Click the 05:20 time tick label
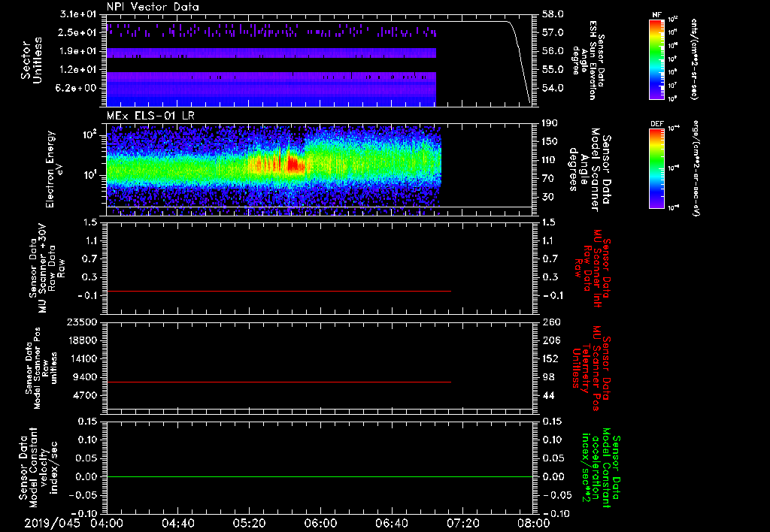The height and width of the screenshot is (532, 770). click(x=249, y=523)
